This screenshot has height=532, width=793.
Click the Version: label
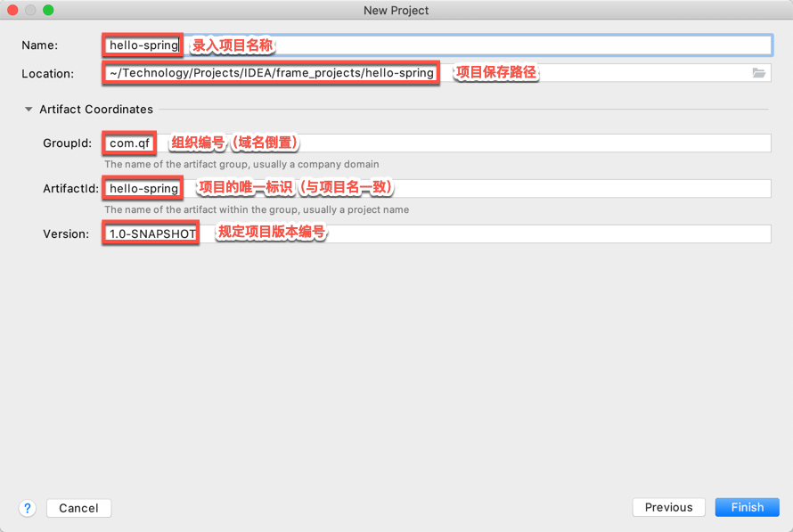(x=66, y=233)
